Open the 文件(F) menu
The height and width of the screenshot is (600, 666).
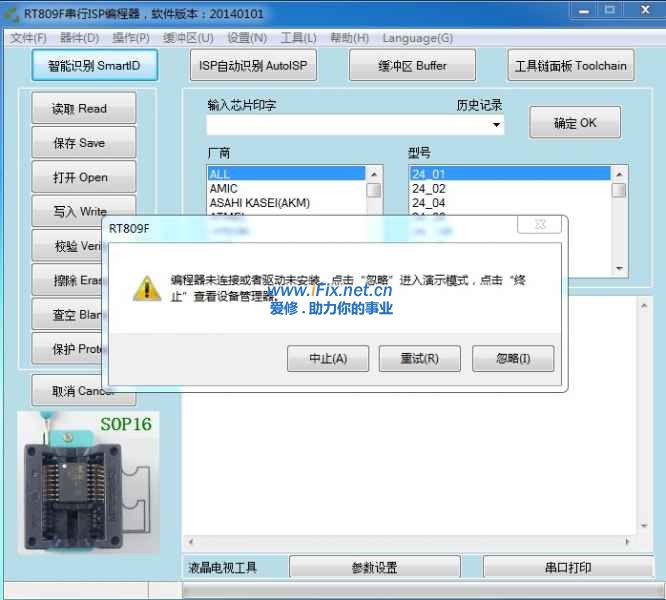click(x=28, y=38)
